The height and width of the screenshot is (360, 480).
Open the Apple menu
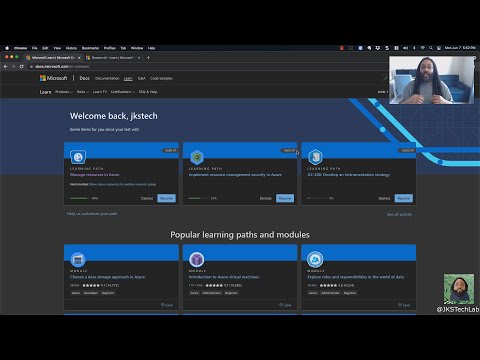pyautogui.click(x=7, y=48)
